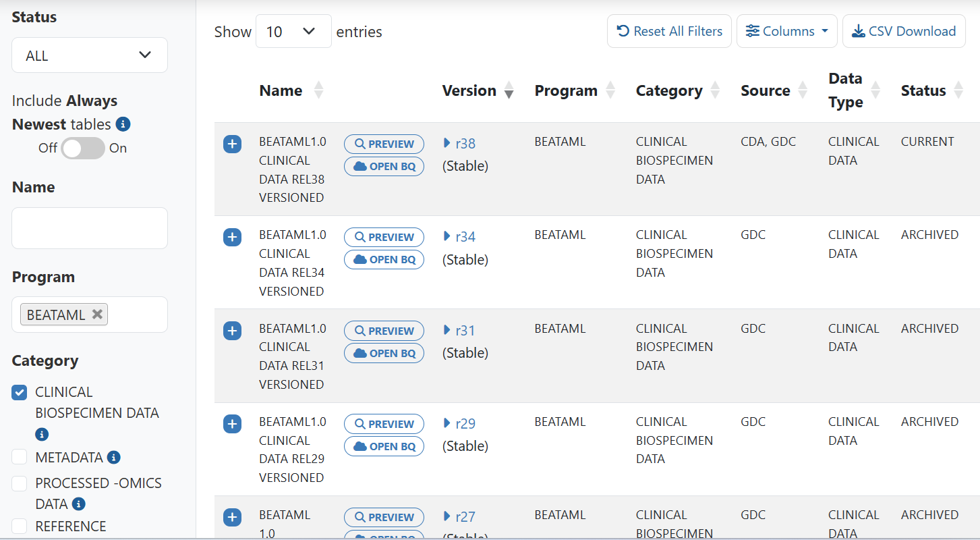Viewport: 980px width, 540px height.
Task: Uncheck CLINICAL BIOSPECIMEN DATA category
Action: tap(20, 393)
